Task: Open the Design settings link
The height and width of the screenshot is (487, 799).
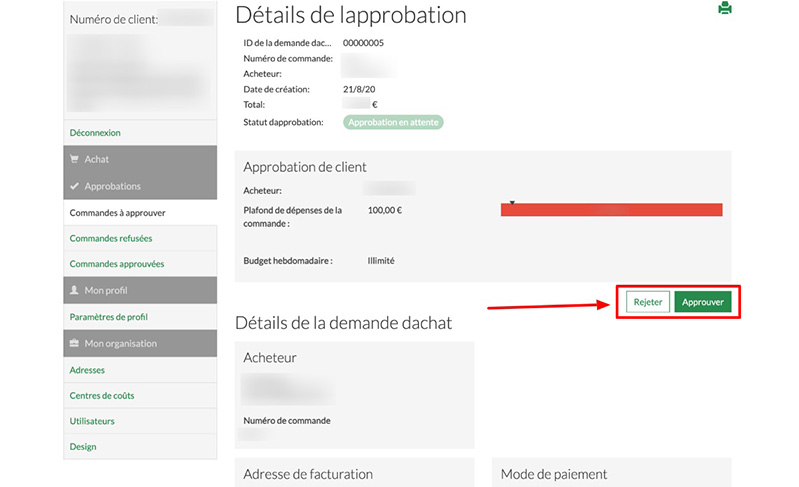Action: pyautogui.click(x=83, y=447)
